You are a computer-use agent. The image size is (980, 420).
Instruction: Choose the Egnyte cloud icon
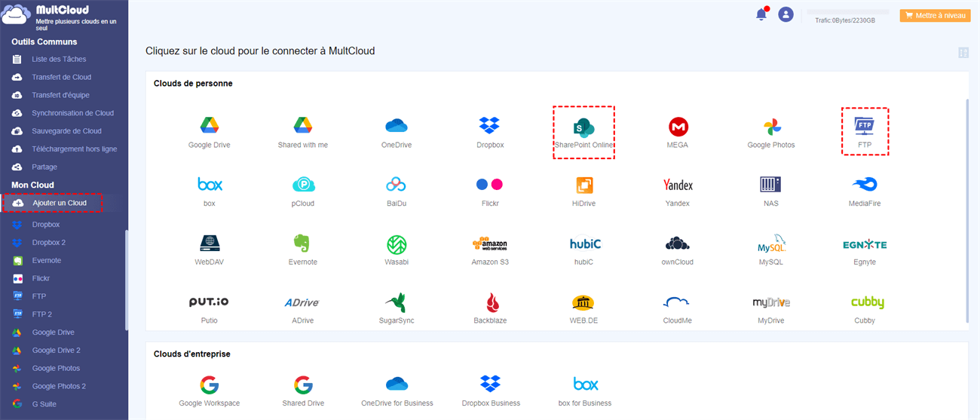click(865, 244)
